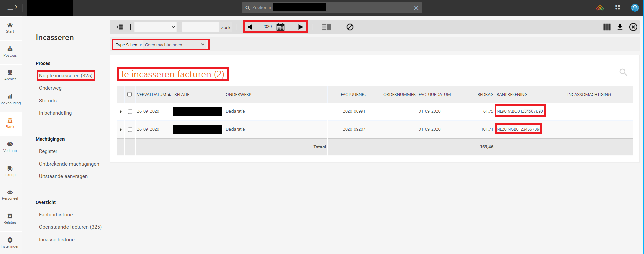Screen dimensions: 644x254
Task: Click the calendar icon next to 2020
Action: click(280, 27)
